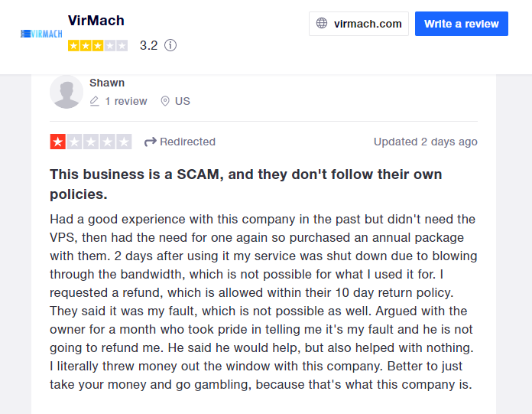The height and width of the screenshot is (414, 532).
Task: Click Shawn's profile avatar
Action: pyautogui.click(x=66, y=92)
